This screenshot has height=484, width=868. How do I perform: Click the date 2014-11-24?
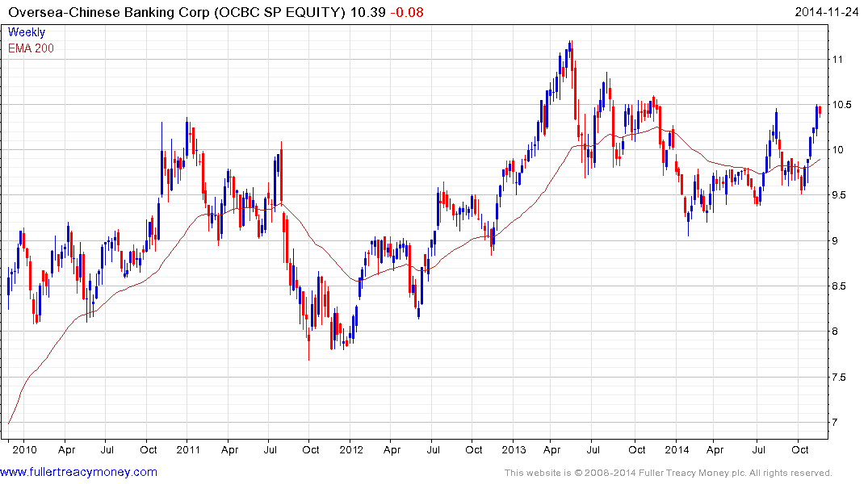coord(827,12)
